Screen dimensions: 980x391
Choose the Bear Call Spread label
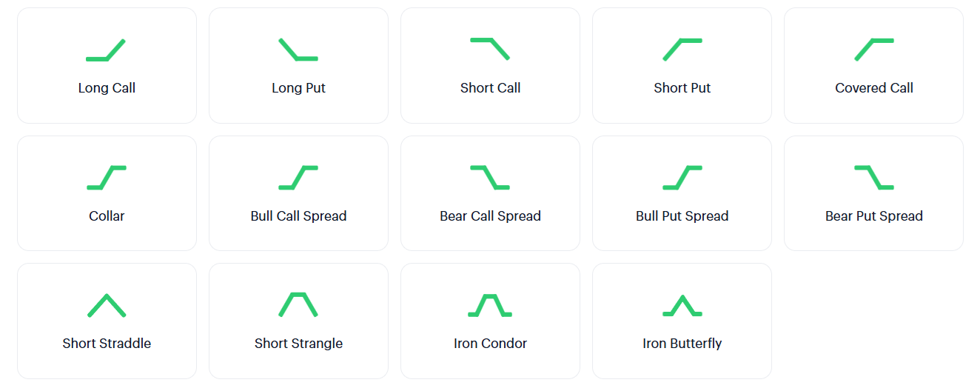pos(490,216)
